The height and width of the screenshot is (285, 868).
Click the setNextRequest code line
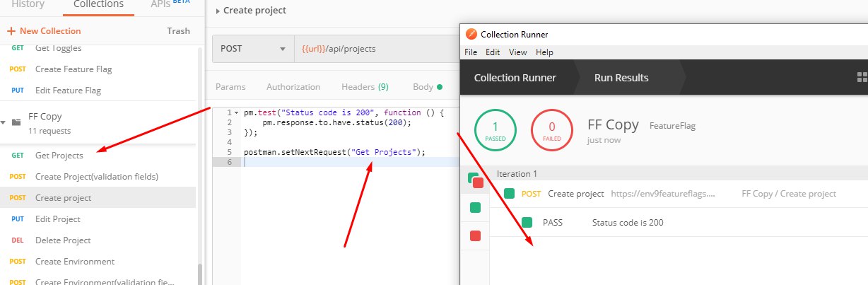[x=334, y=152]
